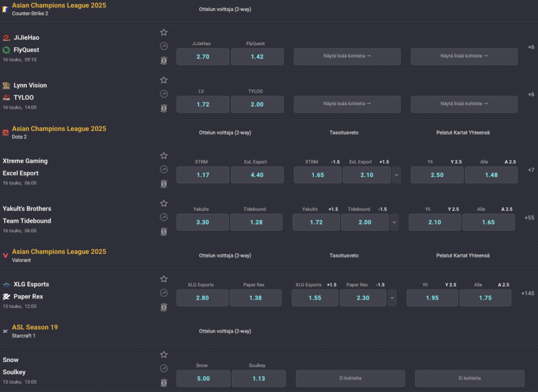Screen dimensions: 538x392
Task: Open +55 more markets for Yakult's Brothers match
Action: pos(529,218)
